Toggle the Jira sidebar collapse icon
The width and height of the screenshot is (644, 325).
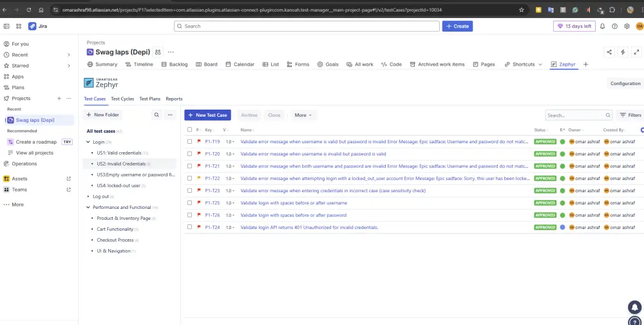click(x=6, y=26)
